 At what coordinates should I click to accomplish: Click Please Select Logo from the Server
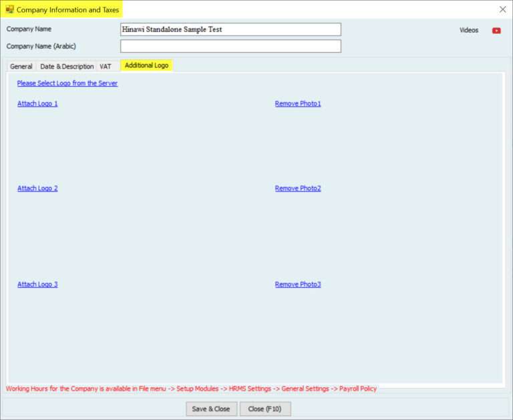click(67, 83)
